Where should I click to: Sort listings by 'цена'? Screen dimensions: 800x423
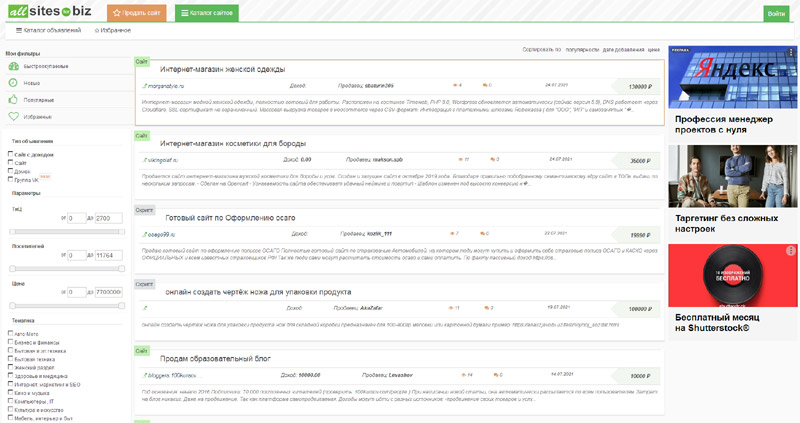[654, 49]
